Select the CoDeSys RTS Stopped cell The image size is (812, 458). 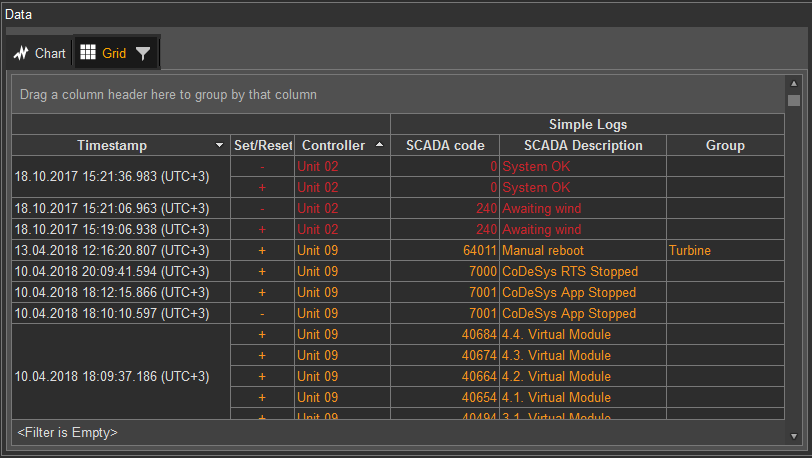pyautogui.click(x=582, y=271)
